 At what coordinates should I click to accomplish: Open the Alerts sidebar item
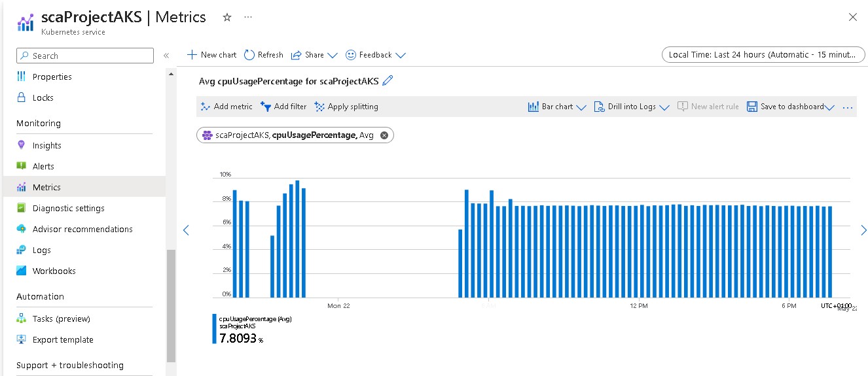pos(43,166)
